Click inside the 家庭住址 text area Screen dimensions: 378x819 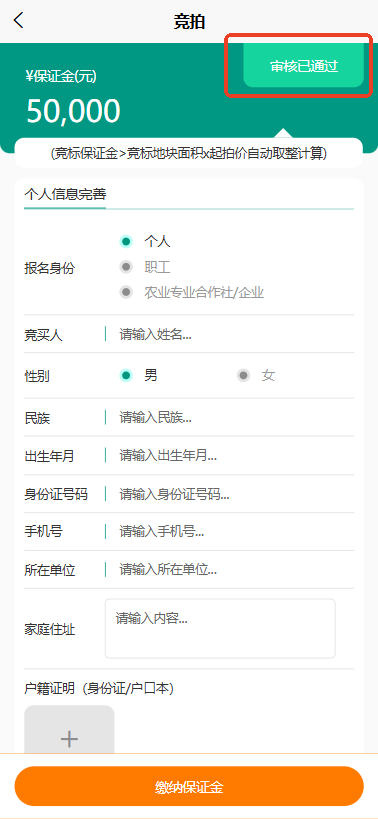[x=220, y=628]
